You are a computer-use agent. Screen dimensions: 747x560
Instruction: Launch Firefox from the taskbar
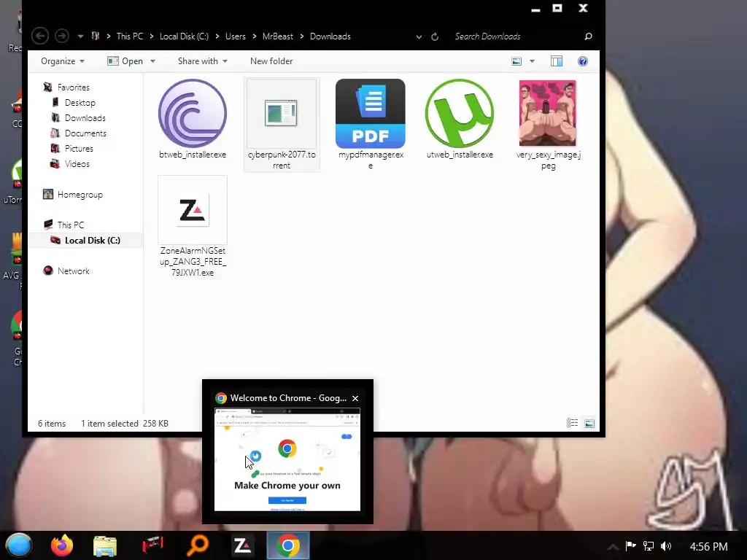(62, 545)
